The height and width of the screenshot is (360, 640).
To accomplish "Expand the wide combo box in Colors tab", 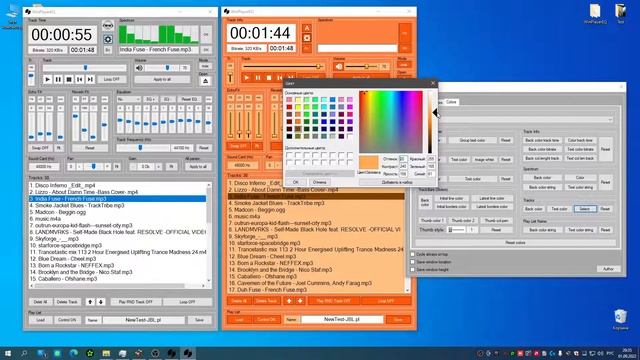I will (x=526, y=120).
